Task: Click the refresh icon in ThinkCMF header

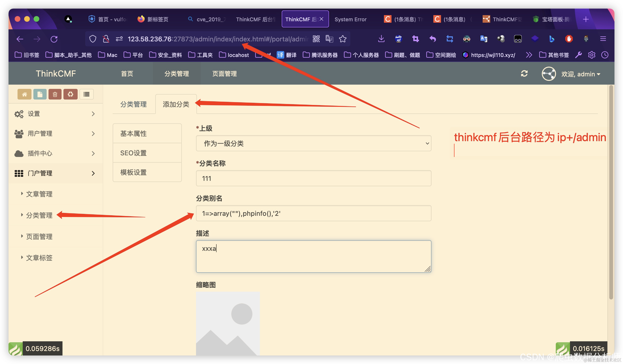Action: (524, 74)
